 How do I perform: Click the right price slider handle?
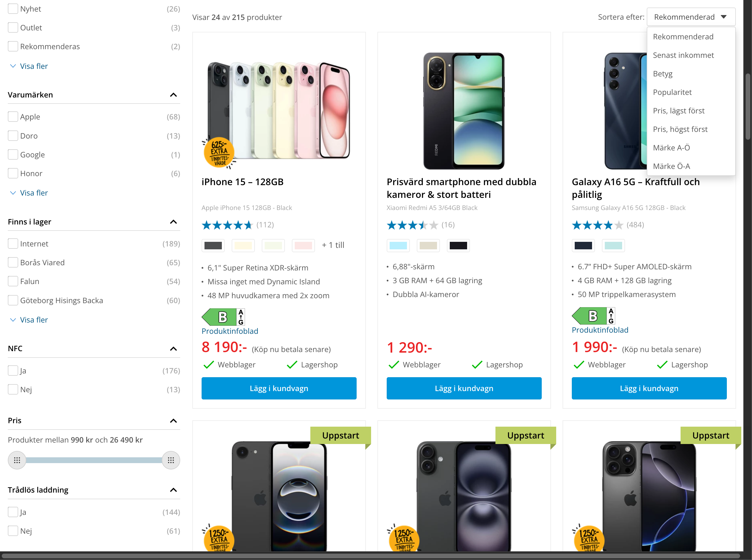click(171, 460)
